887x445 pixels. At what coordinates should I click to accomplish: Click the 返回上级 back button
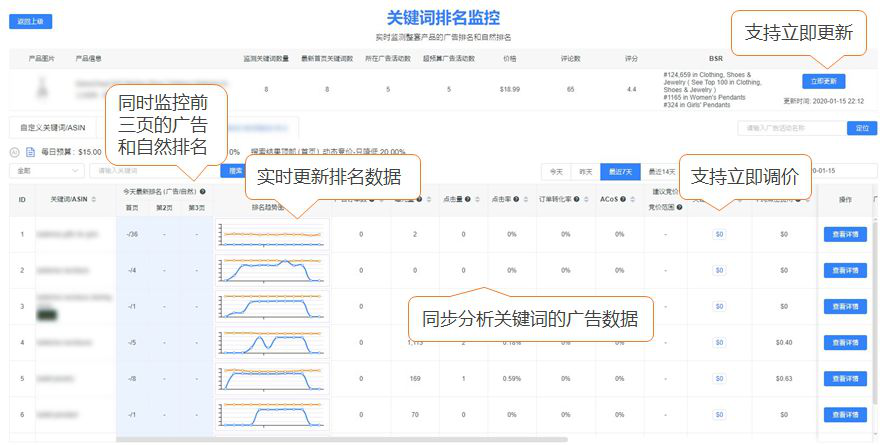31,21
